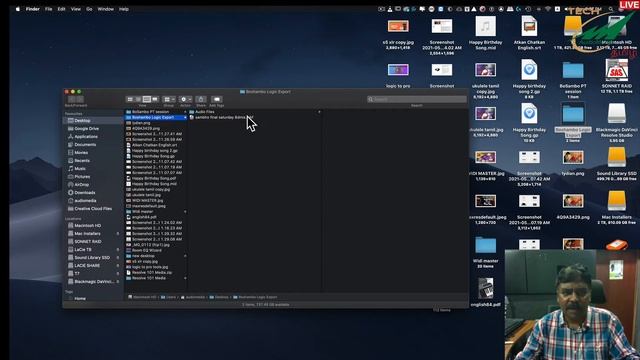Open the Action gear dropdown in Finder toolbar

185,99
